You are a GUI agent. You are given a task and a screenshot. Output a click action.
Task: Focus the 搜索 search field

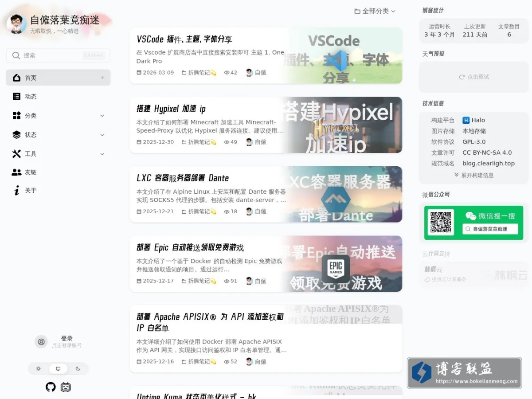58,55
